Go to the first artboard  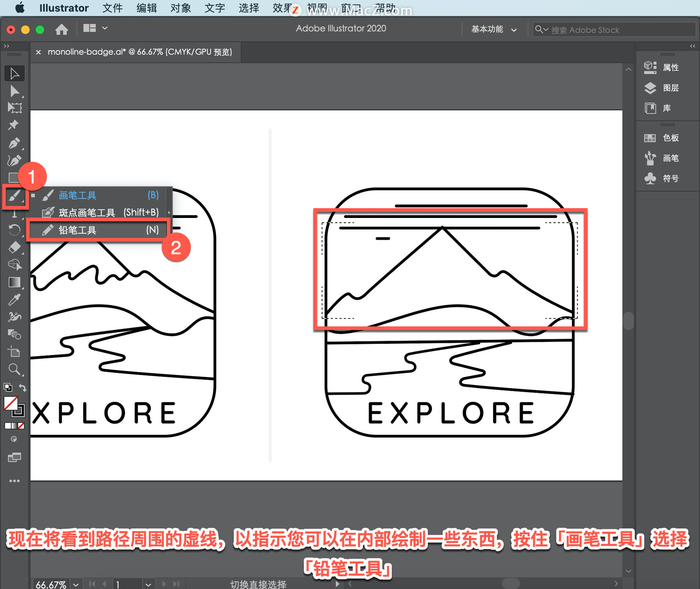point(92,584)
